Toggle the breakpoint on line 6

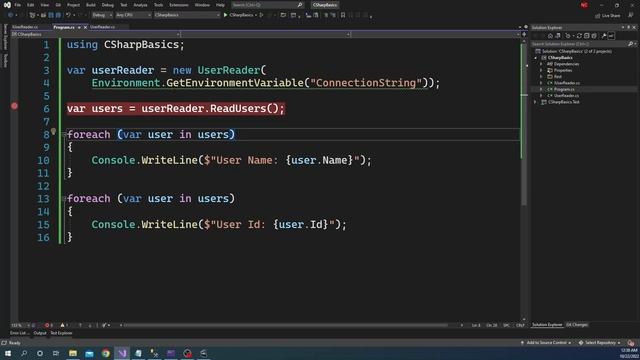pyautogui.click(x=14, y=106)
